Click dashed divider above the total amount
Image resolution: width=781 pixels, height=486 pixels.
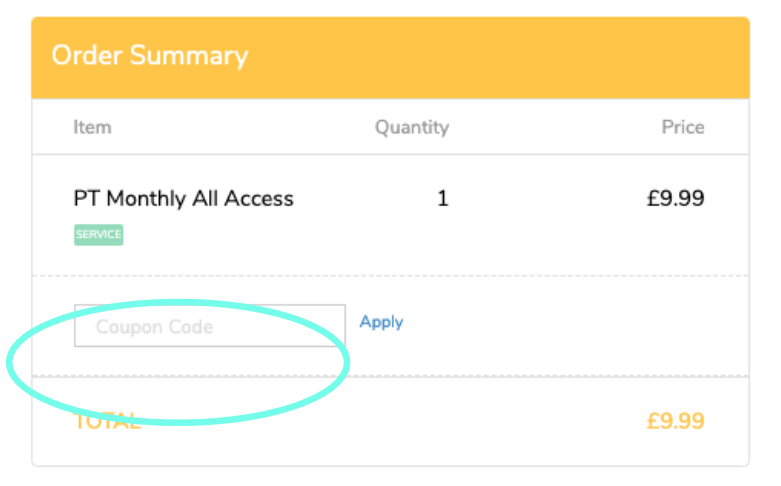pyautogui.click(x=550, y=377)
